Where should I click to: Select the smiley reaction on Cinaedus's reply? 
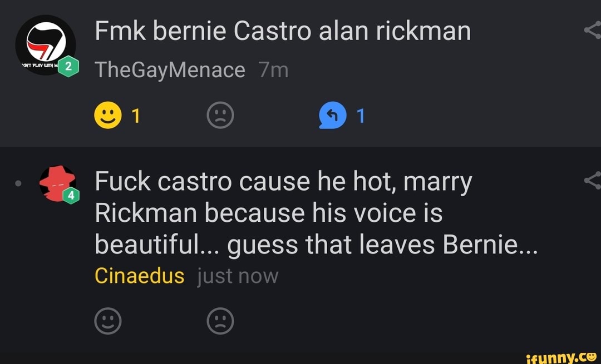[108, 321]
